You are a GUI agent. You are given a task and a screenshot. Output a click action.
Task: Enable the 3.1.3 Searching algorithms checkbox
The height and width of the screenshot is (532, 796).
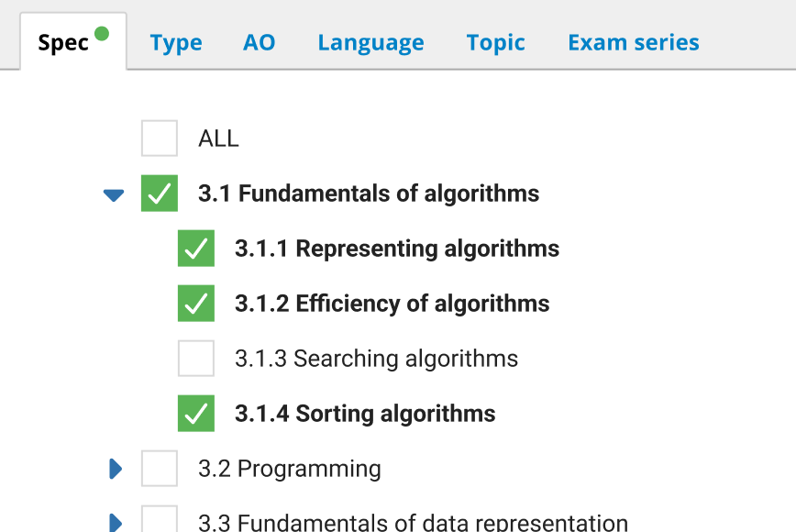click(x=196, y=359)
